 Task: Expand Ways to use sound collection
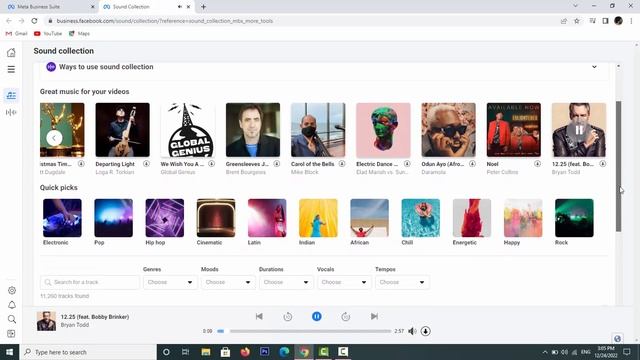coord(594,67)
